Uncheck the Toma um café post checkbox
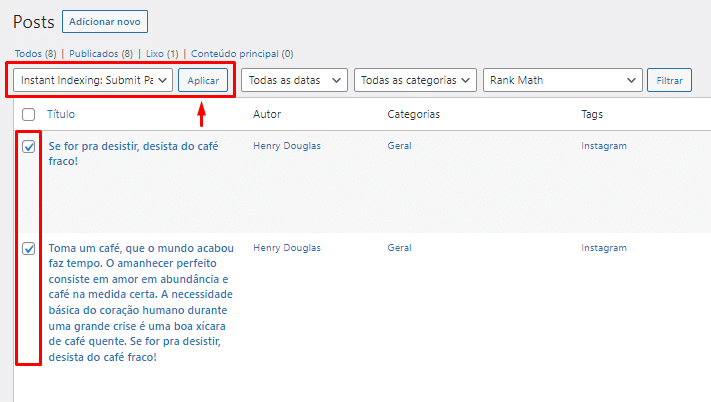 pyautogui.click(x=29, y=248)
